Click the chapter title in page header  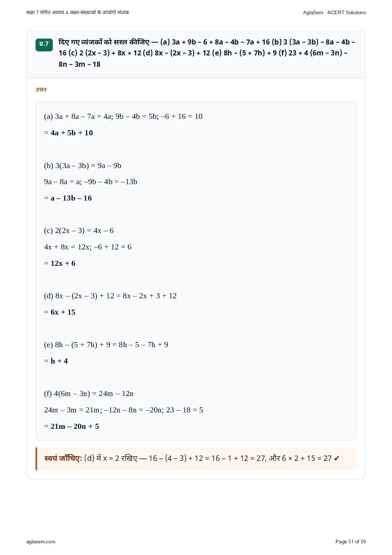pos(78,12)
